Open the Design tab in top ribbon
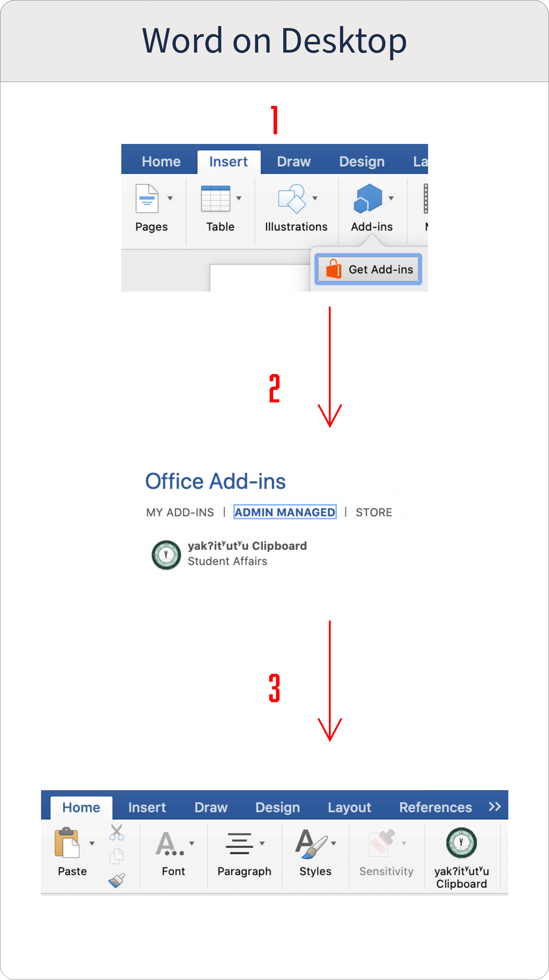Image resolution: width=549 pixels, height=980 pixels. coord(362,162)
